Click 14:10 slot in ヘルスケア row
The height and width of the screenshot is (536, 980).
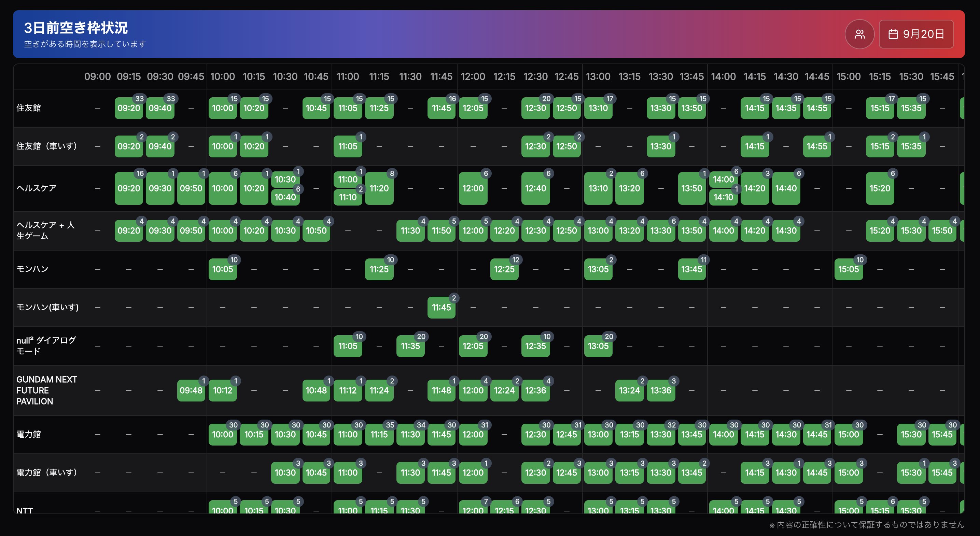(723, 197)
